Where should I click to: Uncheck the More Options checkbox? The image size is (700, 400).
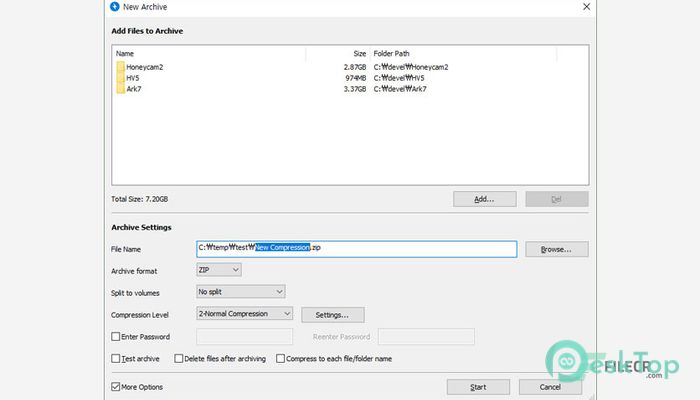(x=116, y=387)
